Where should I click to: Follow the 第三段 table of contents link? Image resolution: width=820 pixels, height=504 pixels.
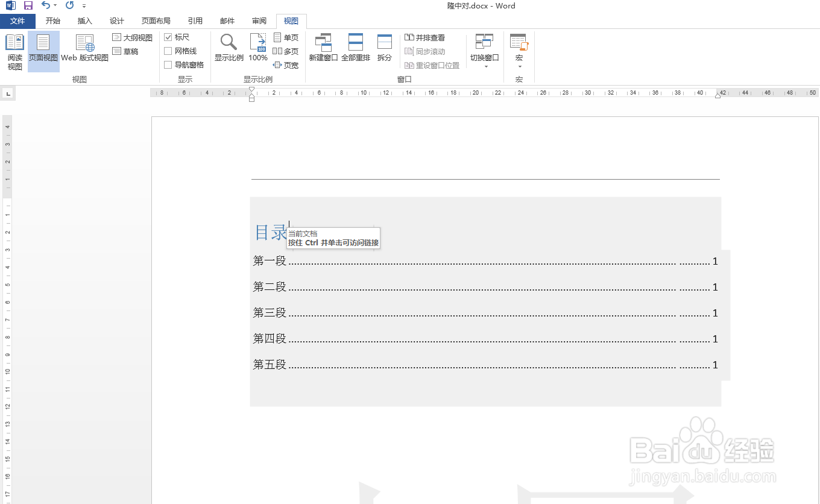click(270, 312)
